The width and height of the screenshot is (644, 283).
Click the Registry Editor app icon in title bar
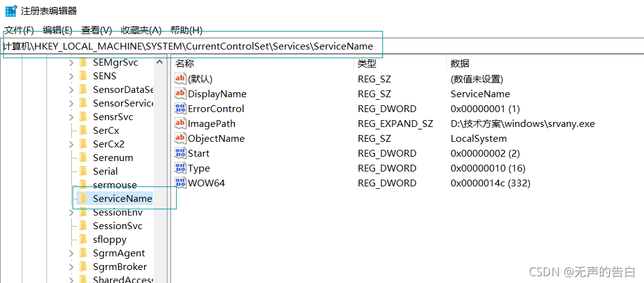11,11
